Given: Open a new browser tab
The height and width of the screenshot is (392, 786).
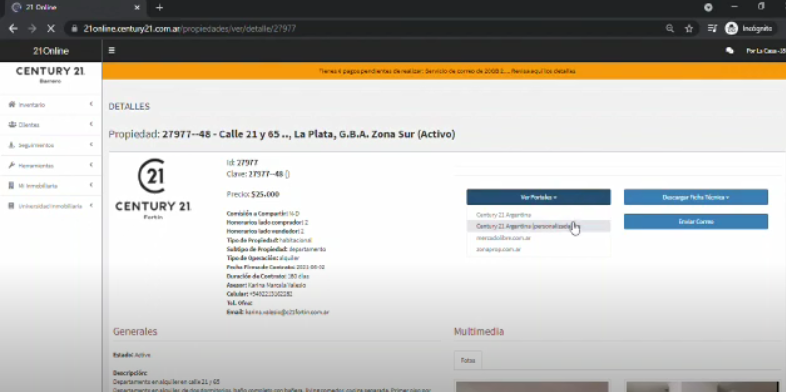Looking at the screenshot, I should pos(159,8).
